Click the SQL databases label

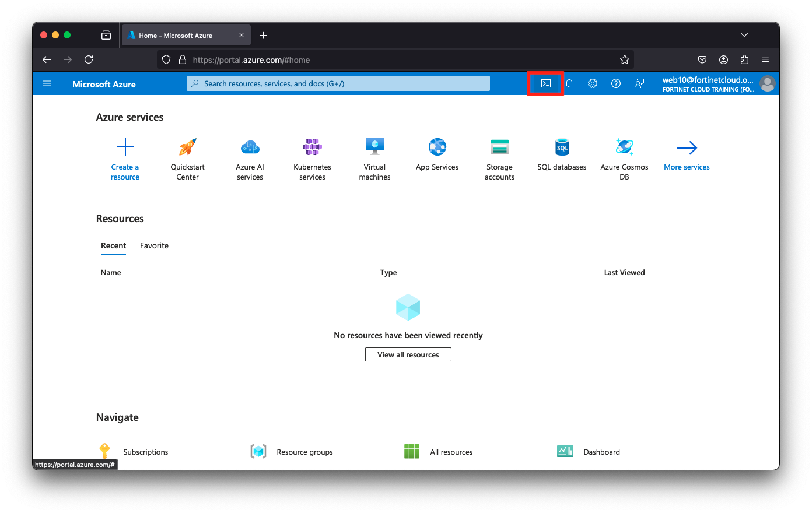click(x=562, y=167)
